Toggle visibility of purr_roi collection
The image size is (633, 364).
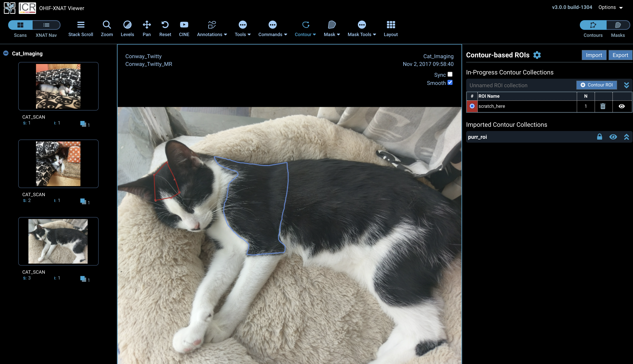613,137
